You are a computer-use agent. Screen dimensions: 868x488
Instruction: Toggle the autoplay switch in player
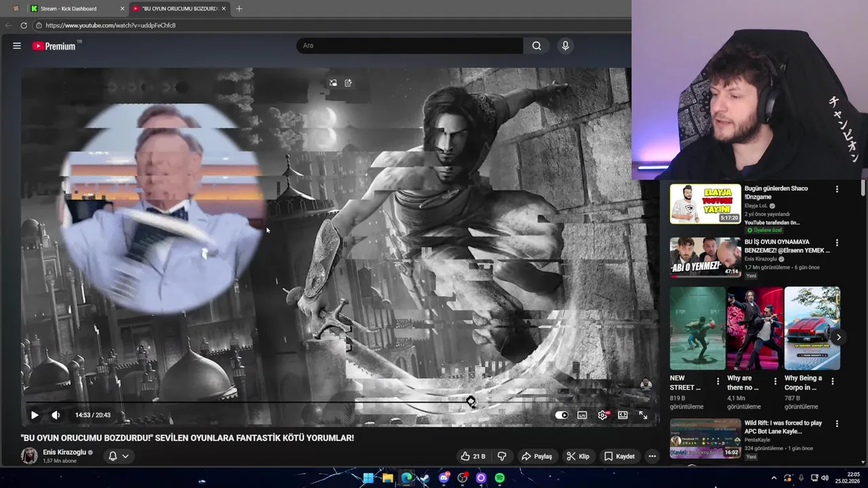pyautogui.click(x=561, y=415)
